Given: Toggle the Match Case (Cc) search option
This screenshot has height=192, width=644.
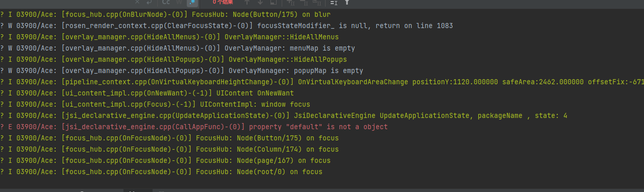Looking at the screenshot, I should pyautogui.click(x=166, y=2).
